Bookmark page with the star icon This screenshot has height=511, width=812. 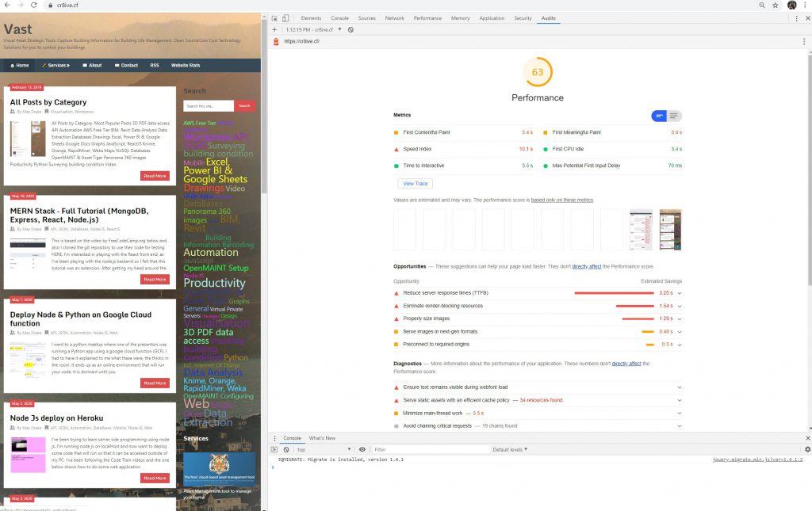[x=775, y=6]
